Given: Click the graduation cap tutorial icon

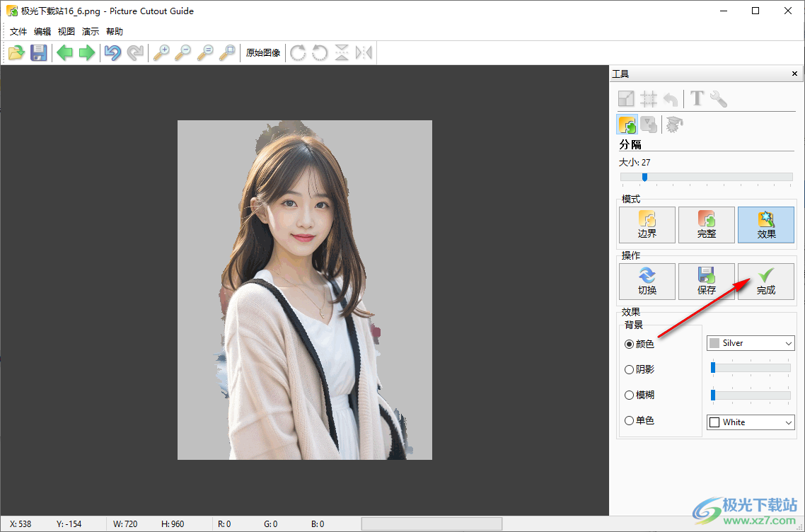Looking at the screenshot, I should [x=673, y=124].
